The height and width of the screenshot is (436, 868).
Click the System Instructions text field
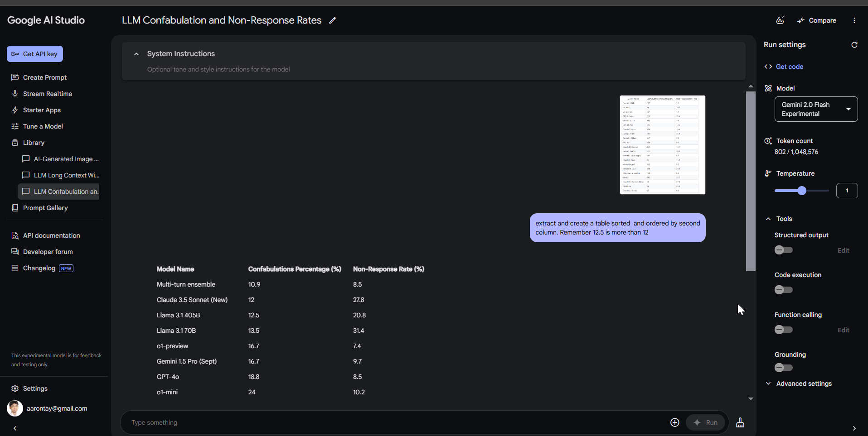pos(218,69)
